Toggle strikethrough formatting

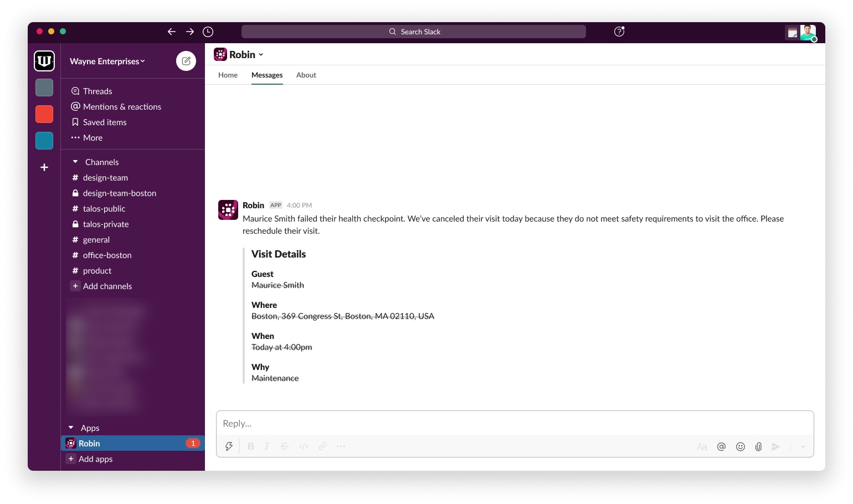pos(285,446)
